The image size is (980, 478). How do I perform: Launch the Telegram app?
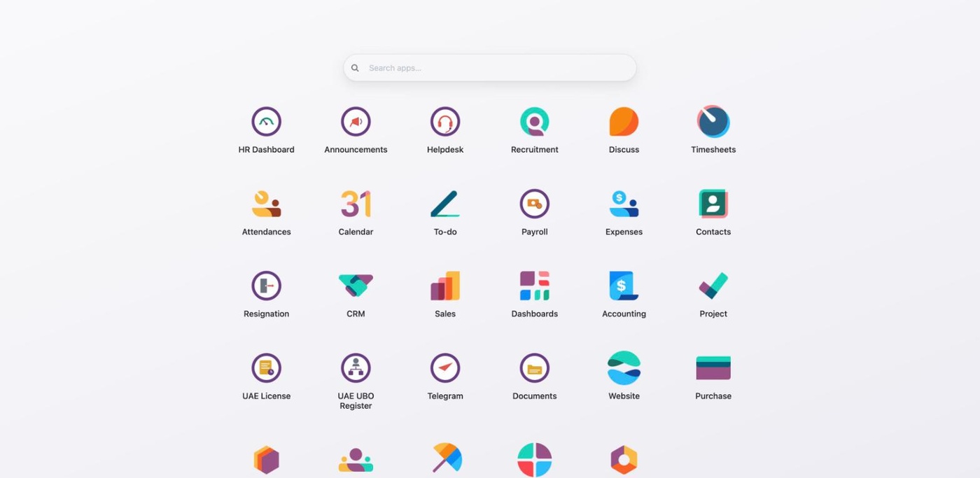pyautogui.click(x=445, y=367)
